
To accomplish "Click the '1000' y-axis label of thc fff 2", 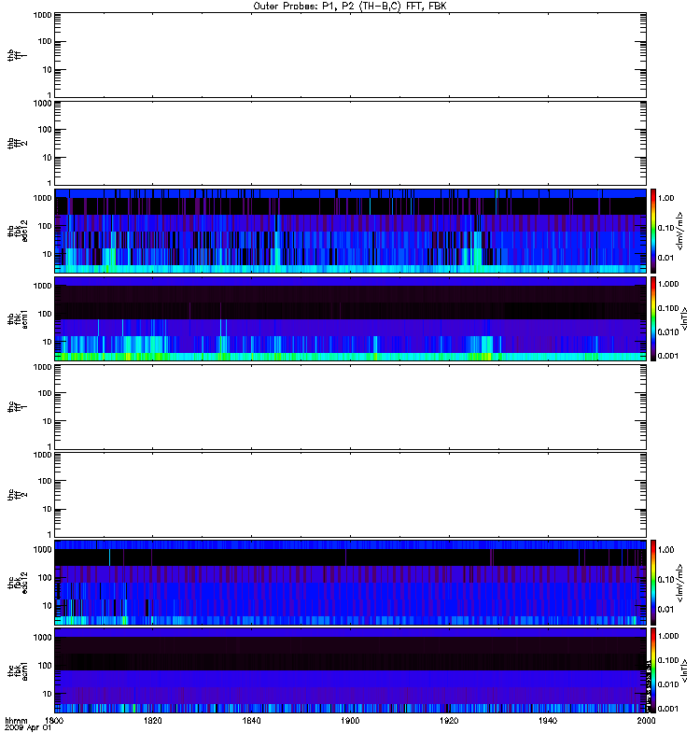I will [42, 455].
